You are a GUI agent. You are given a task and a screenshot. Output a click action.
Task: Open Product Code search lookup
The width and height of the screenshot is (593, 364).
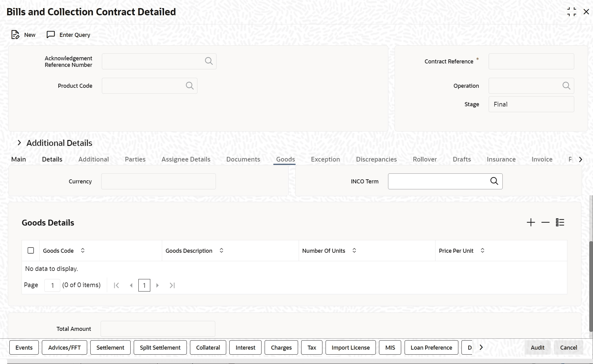tap(190, 86)
